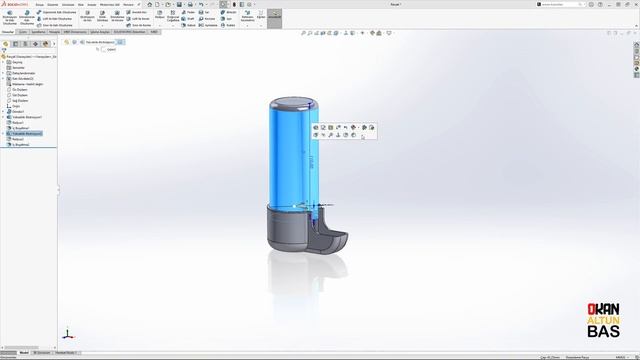Open FeatureManager Design Tree tab
Viewport: 640px width, 360px height.
(5, 44)
